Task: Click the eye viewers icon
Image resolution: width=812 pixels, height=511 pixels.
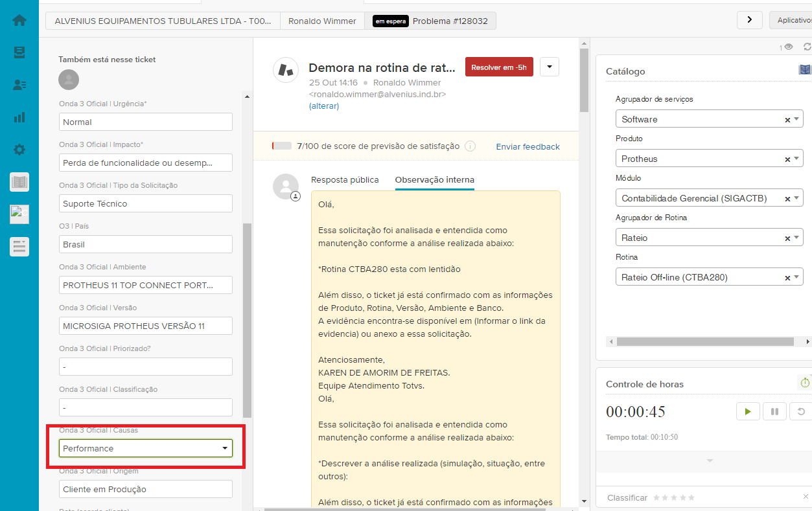Action: point(789,47)
